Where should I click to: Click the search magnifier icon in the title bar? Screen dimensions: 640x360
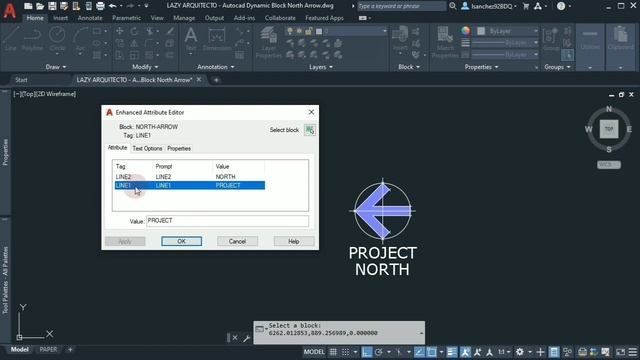[x=453, y=6]
